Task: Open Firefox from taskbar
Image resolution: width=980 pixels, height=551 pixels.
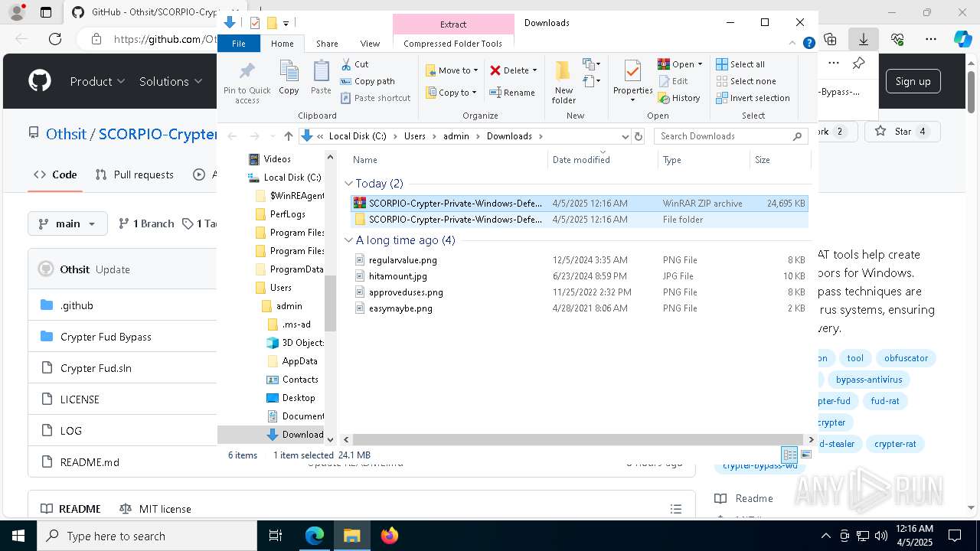Action: [390, 536]
